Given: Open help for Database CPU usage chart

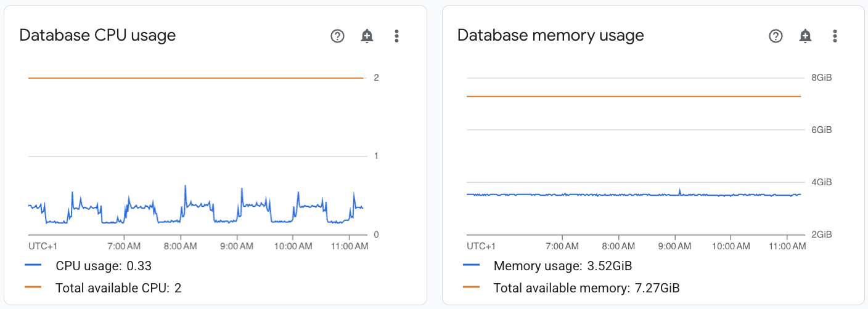Looking at the screenshot, I should (337, 36).
